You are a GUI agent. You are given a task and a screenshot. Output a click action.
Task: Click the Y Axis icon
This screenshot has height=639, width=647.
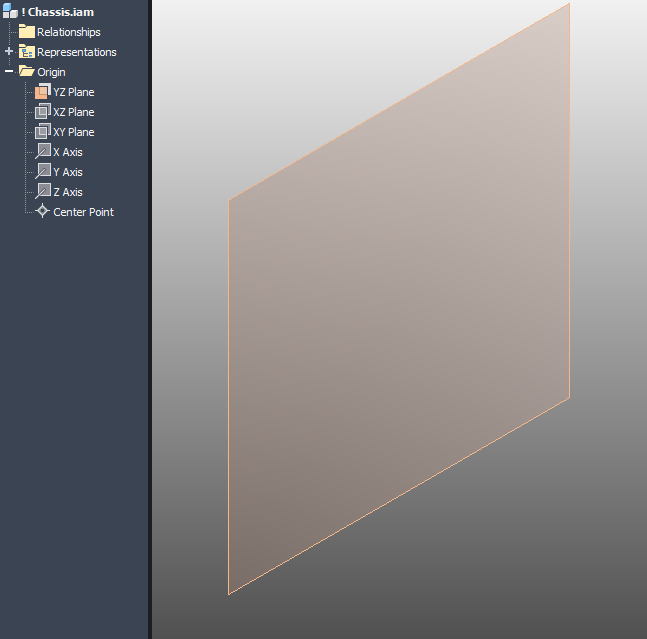click(x=43, y=172)
